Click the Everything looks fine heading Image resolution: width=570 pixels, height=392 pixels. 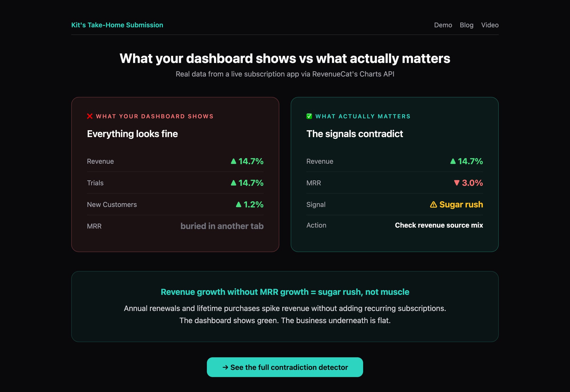[132, 134]
